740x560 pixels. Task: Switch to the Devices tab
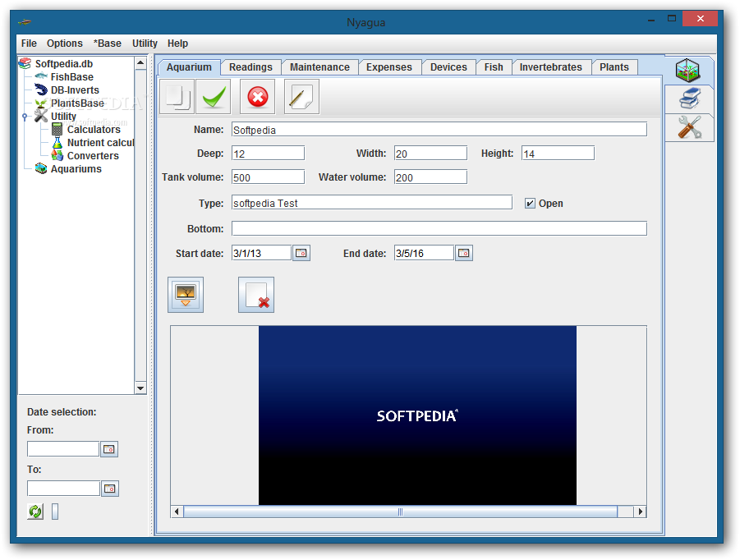448,67
